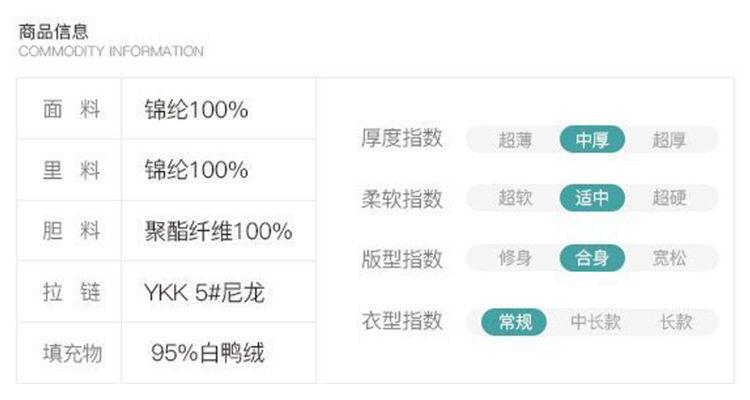750x400 pixels.
Task: Pick the 长款 length option
Action: (x=675, y=321)
